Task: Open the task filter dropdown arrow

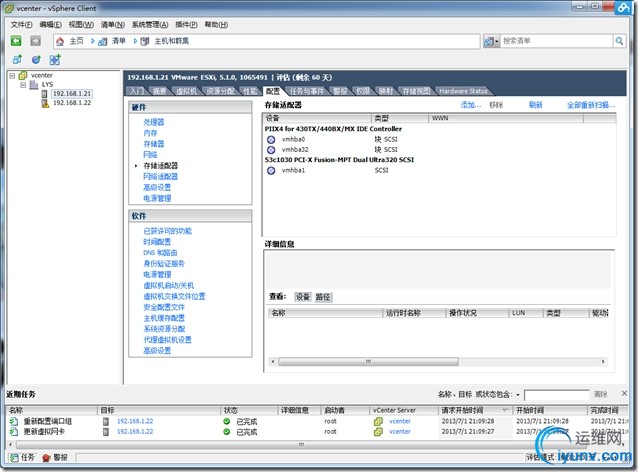Action: [518, 395]
